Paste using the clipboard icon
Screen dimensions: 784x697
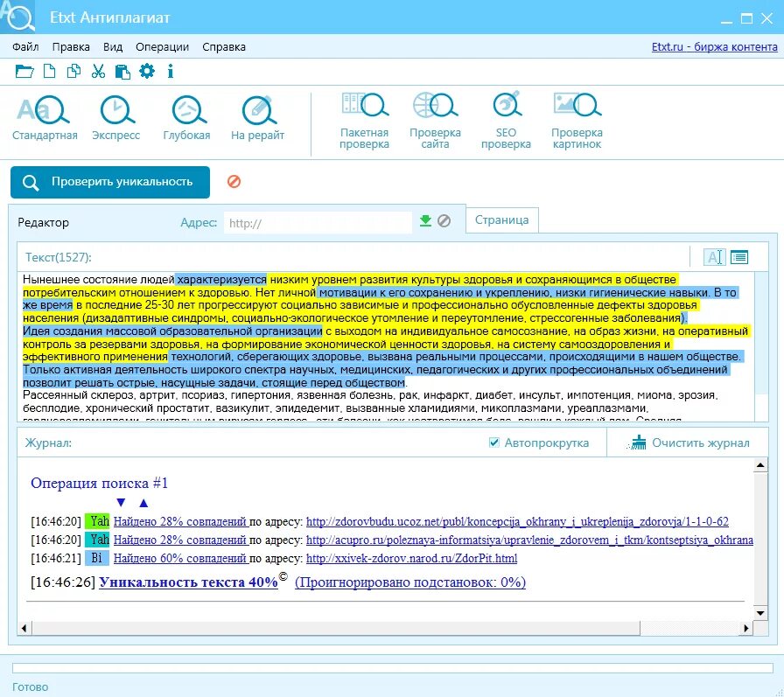(x=122, y=72)
